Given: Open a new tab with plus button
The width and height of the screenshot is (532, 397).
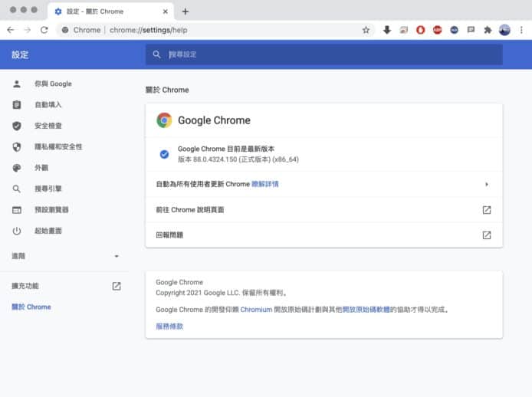Looking at the screenshot, I should coord(185,11).
